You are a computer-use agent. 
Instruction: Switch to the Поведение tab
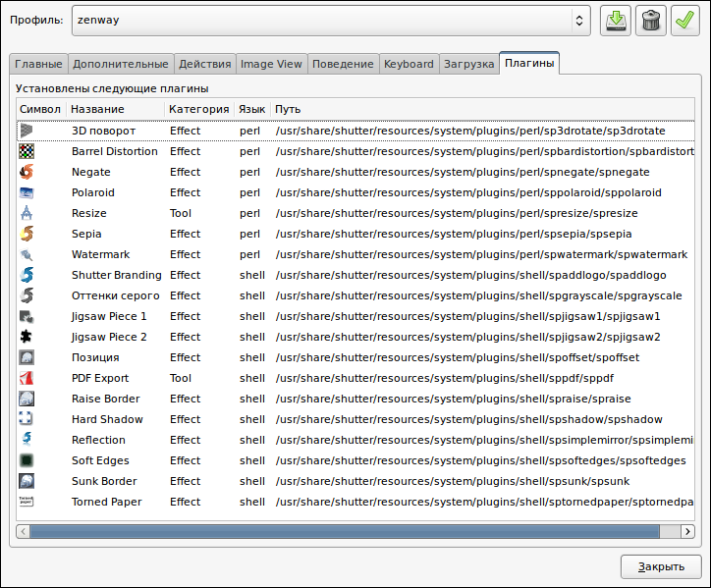coord(343,64)
